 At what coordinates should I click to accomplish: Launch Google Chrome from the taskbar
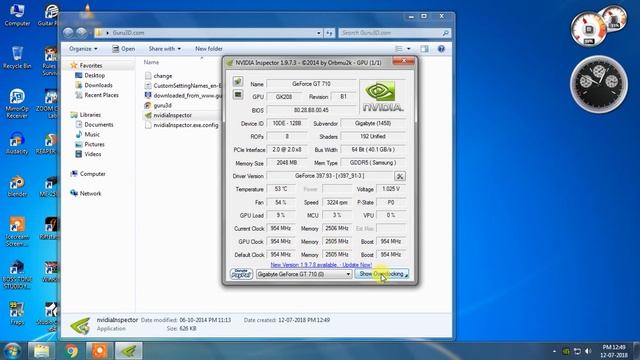tap(71, 351)
